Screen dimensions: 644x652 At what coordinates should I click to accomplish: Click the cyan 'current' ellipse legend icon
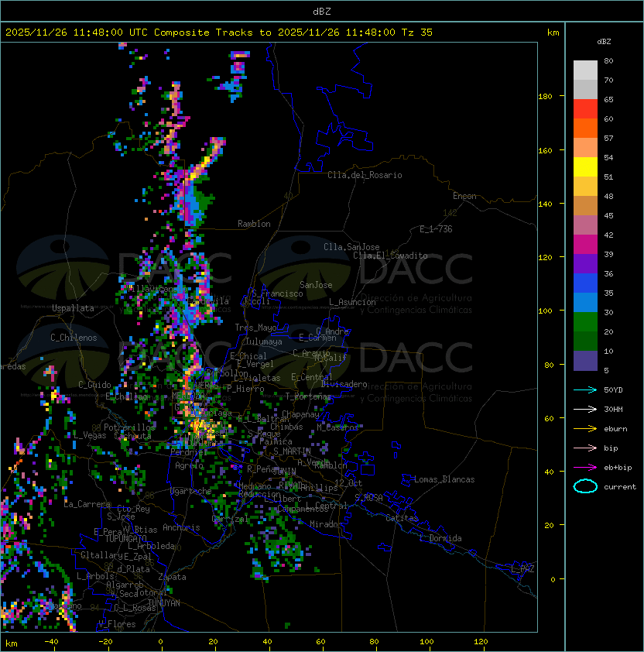click(585, 486)
